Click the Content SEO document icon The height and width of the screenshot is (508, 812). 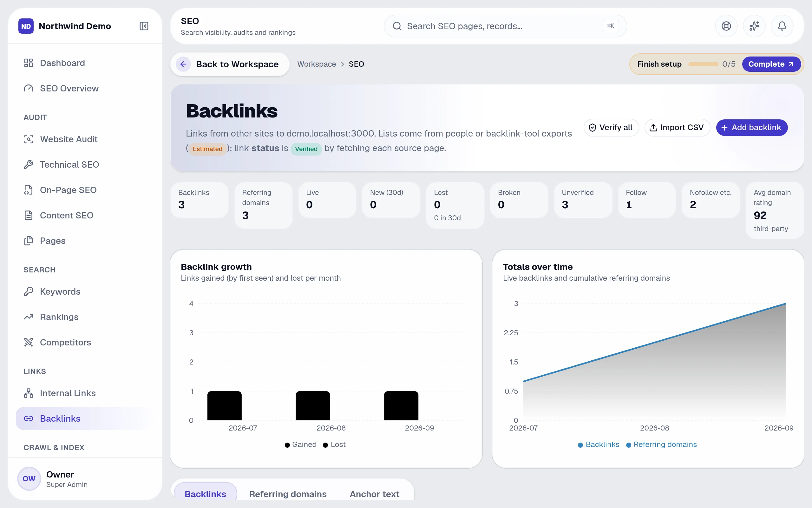(x=29, y=215)
